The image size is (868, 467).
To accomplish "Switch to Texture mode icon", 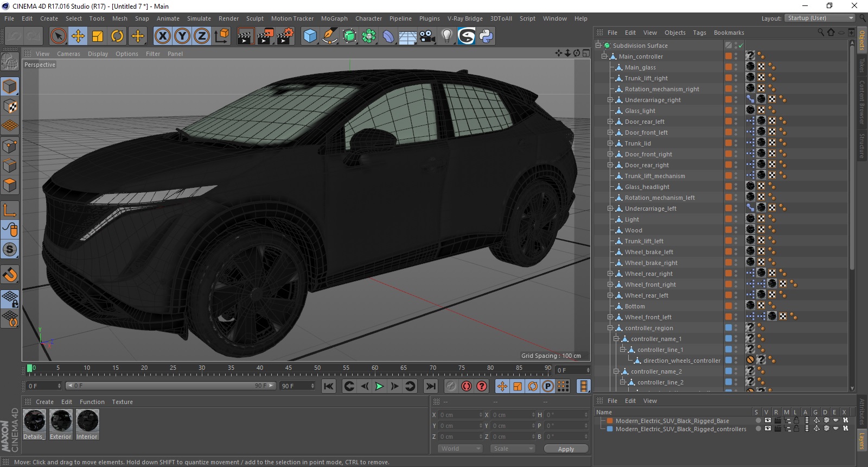I will click(10, 106).
